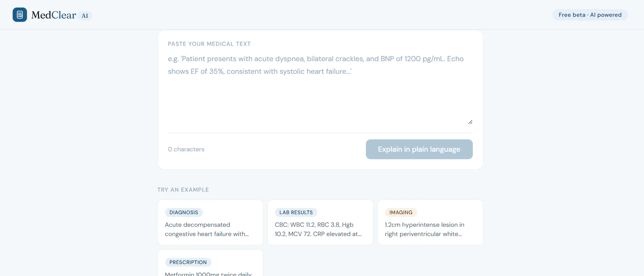Click the PRESCRIPTION tag label

[x=188, y=262]
